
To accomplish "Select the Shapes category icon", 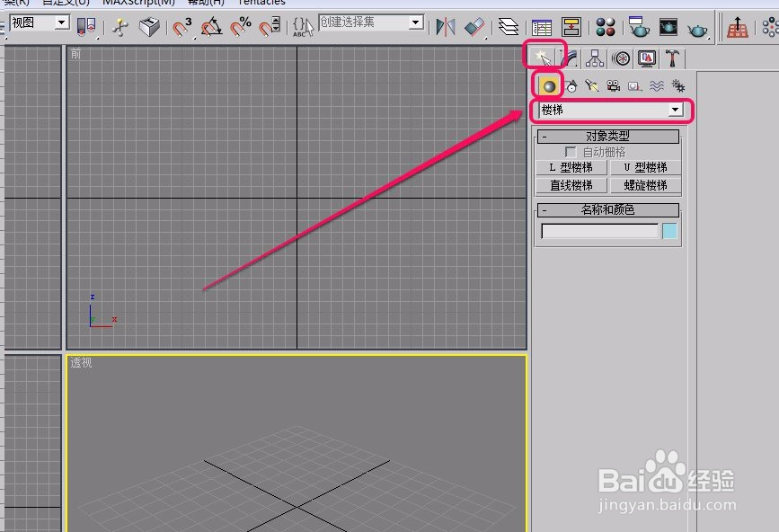I will tap(571, 86).
